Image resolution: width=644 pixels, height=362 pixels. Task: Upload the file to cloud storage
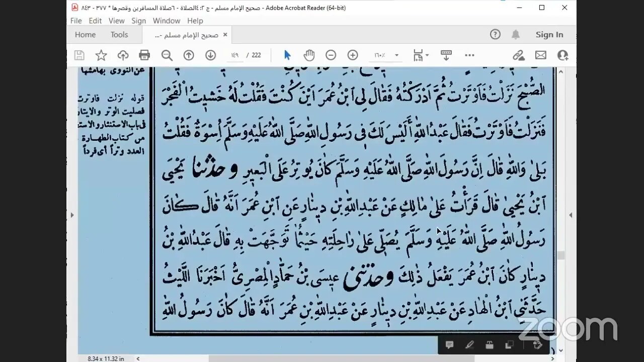coord(123,55)
